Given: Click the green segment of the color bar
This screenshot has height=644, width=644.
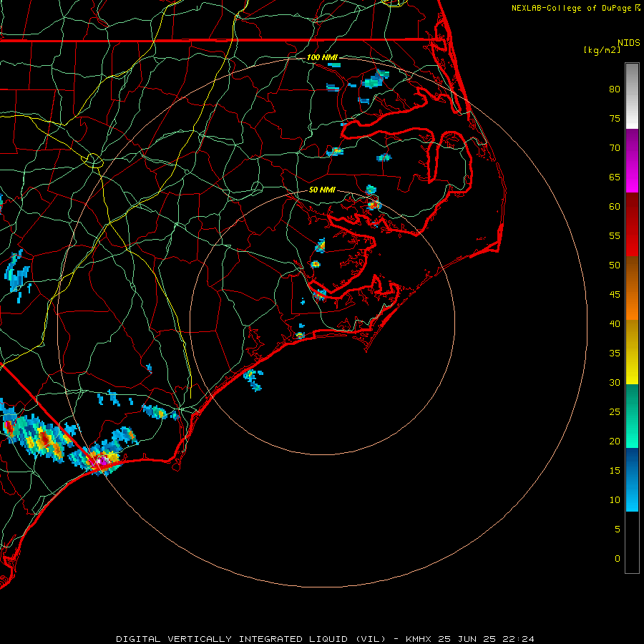Looking at the screenshot, I should pyautogui.click(x=632, y=416).
